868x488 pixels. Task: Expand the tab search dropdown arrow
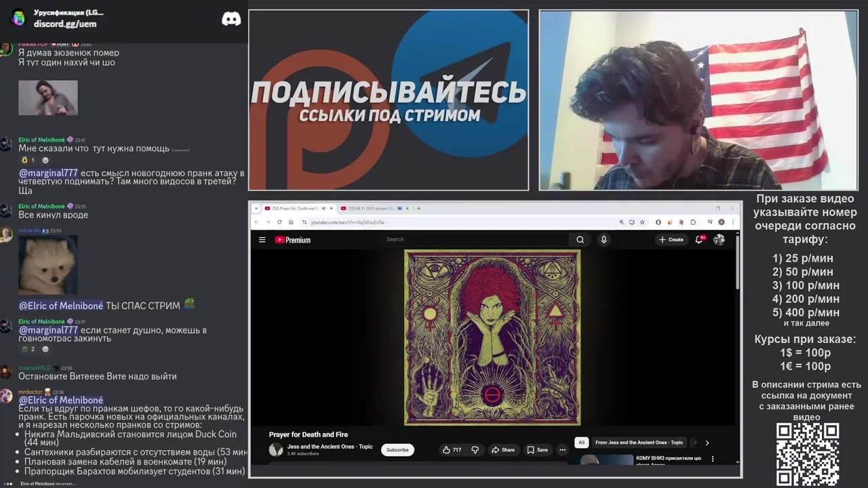click(256, 208)
